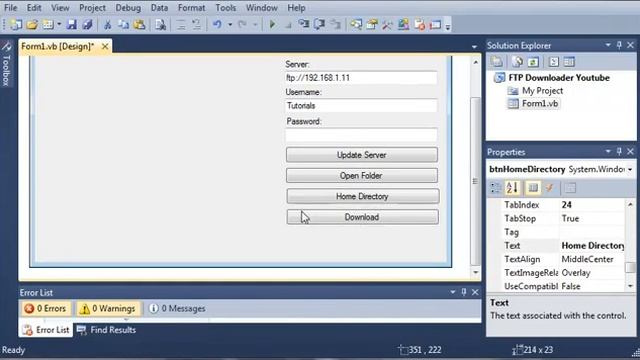
Task: Click the Object Browser toolbar icon
Action: point(403,24)
